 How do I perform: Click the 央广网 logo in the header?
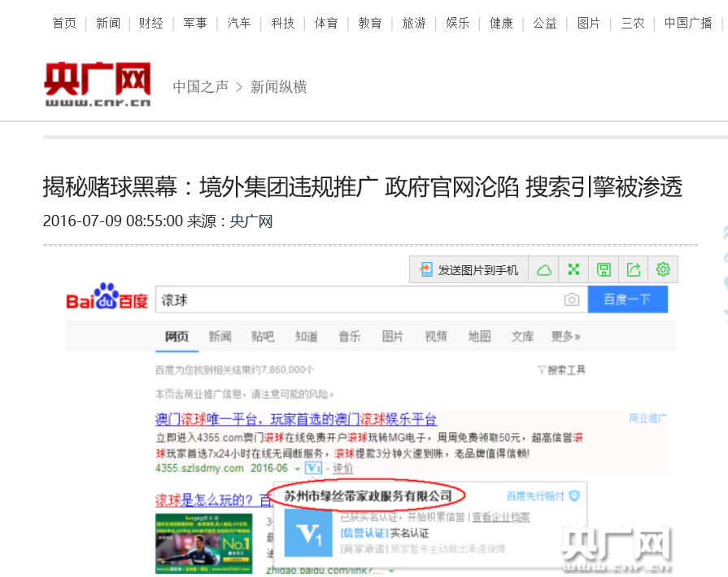point(98,85)
